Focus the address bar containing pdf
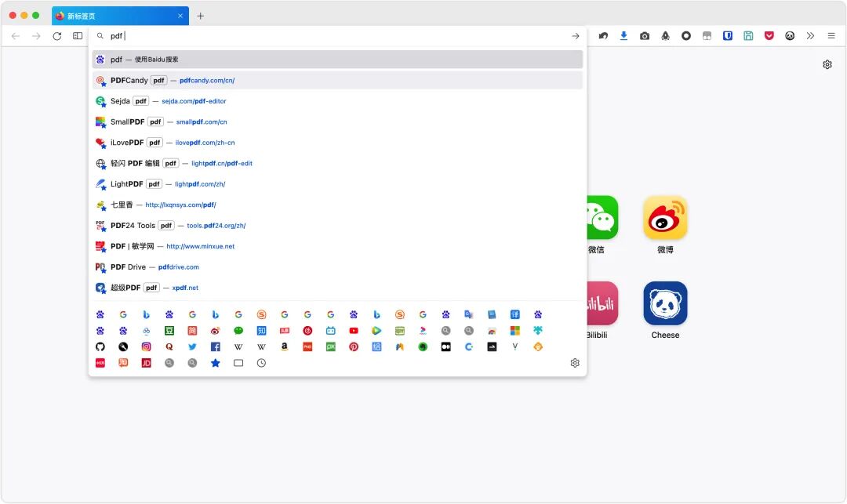Viewport: 847px width, 504px height. click(337, 36)
